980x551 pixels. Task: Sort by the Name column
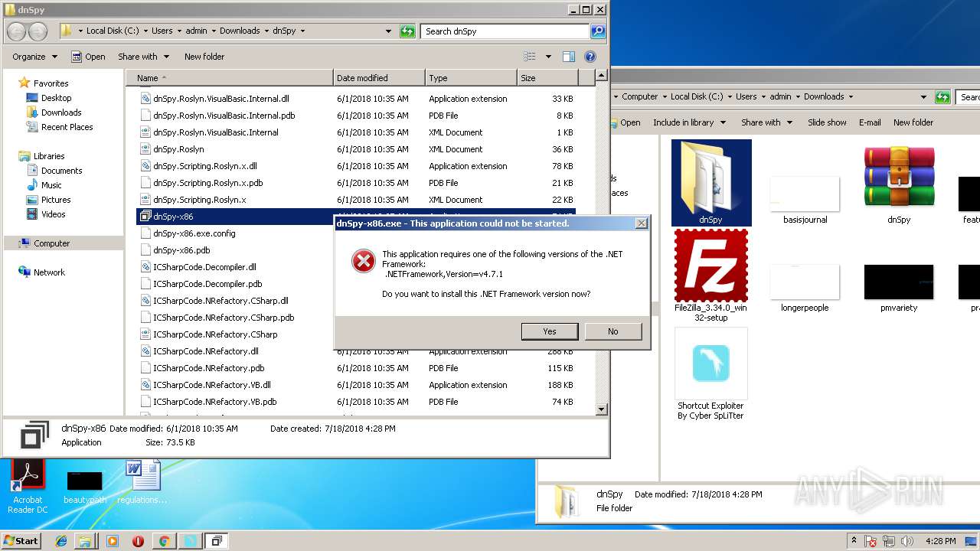(x=230, y=78)
